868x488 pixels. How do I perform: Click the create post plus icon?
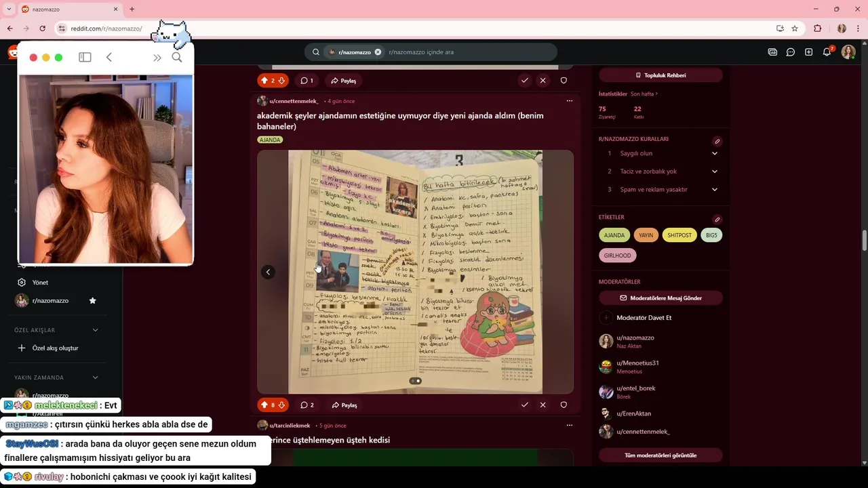[808, 52]
